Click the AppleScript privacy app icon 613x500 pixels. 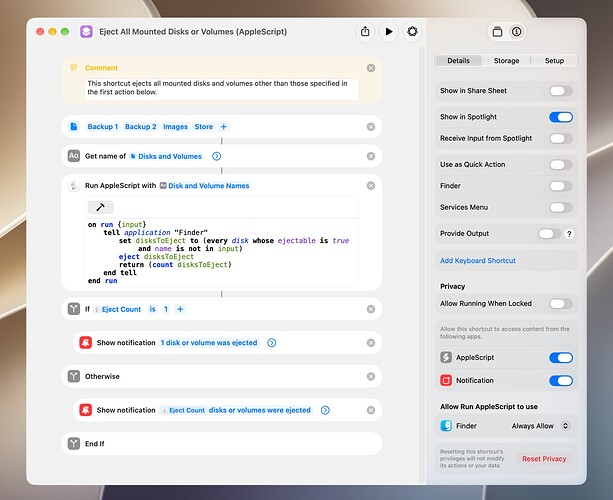pyautogui.click(x=446, y=357)
